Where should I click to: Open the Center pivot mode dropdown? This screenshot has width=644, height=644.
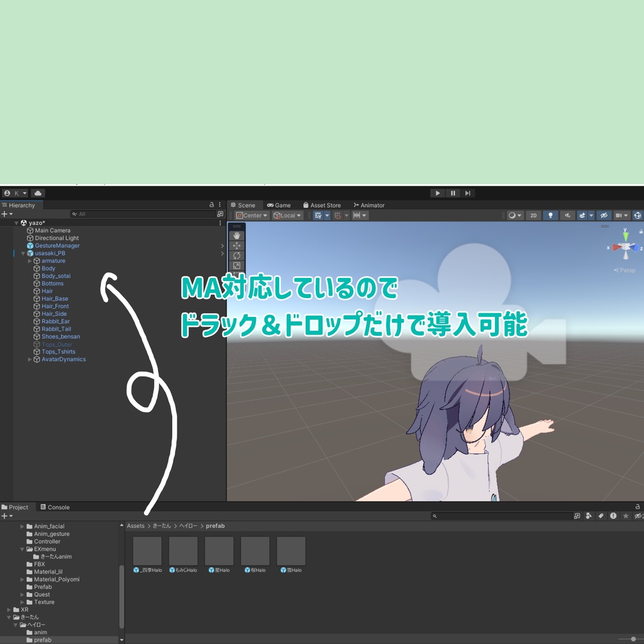click(x=250, y=215)
